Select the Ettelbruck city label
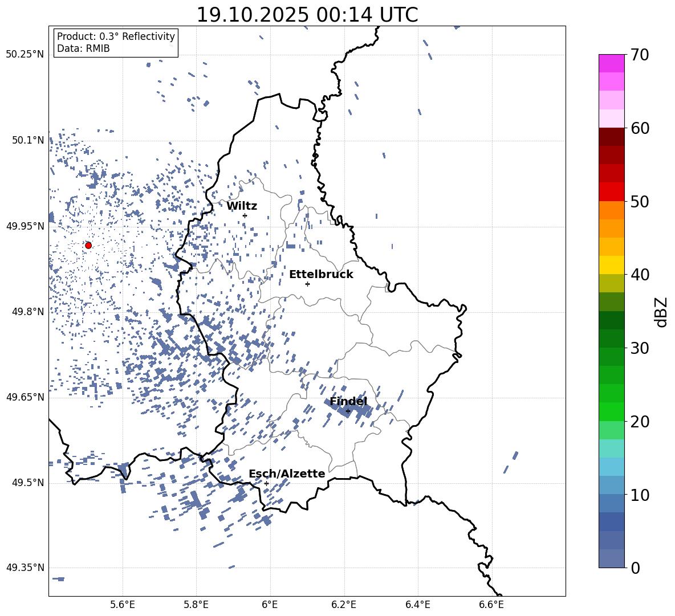This screenshot has width=675, height=616. click(321, 274)
